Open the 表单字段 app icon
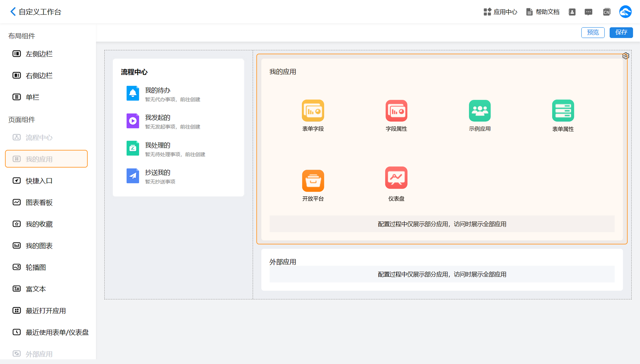 313,111
